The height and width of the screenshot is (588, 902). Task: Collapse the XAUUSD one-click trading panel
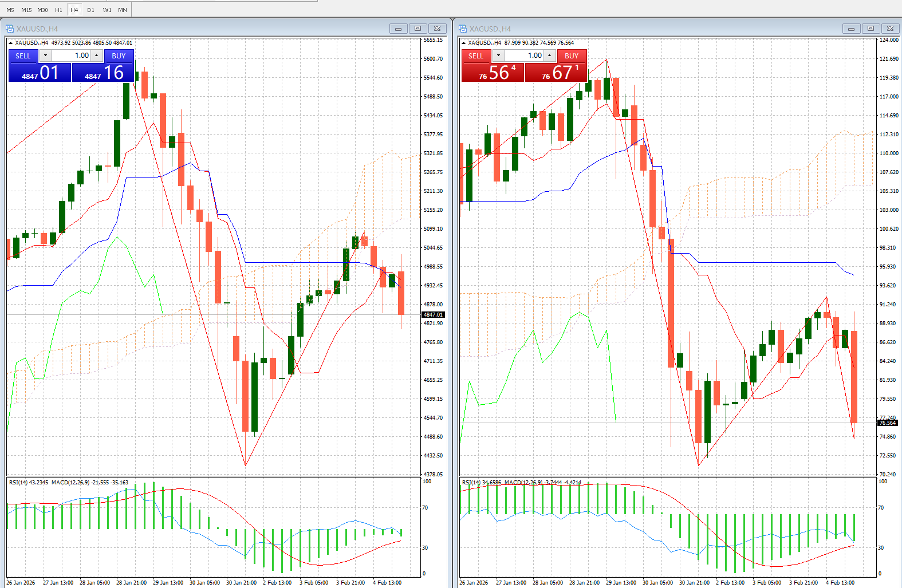point(10,42)
